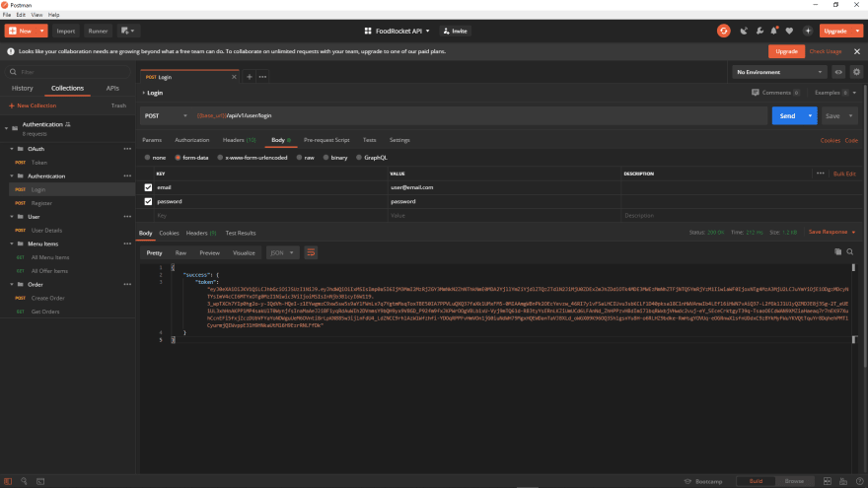The image size is (868, 488).
Task: Open the capture requests satellite icon
Action: 744,31
